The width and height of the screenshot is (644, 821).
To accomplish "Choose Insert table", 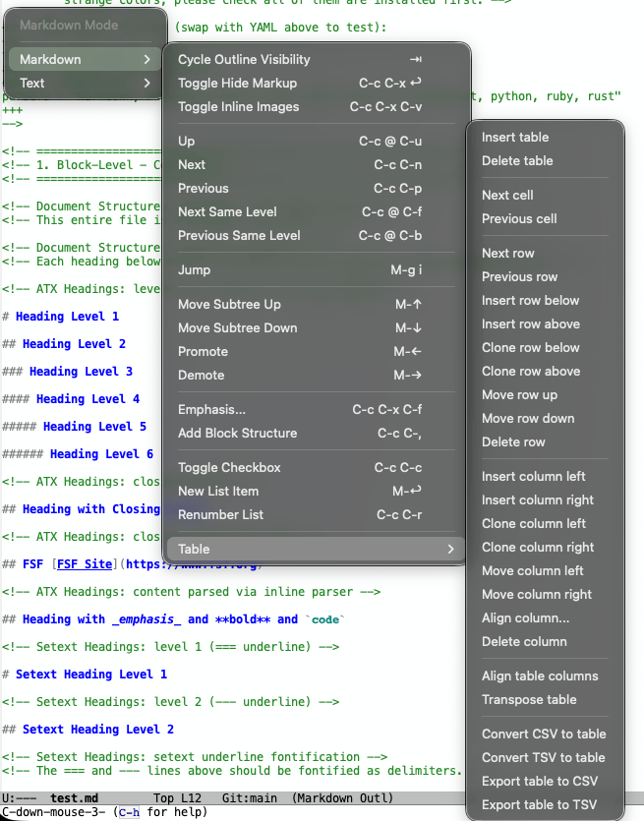I will point(545,137).
